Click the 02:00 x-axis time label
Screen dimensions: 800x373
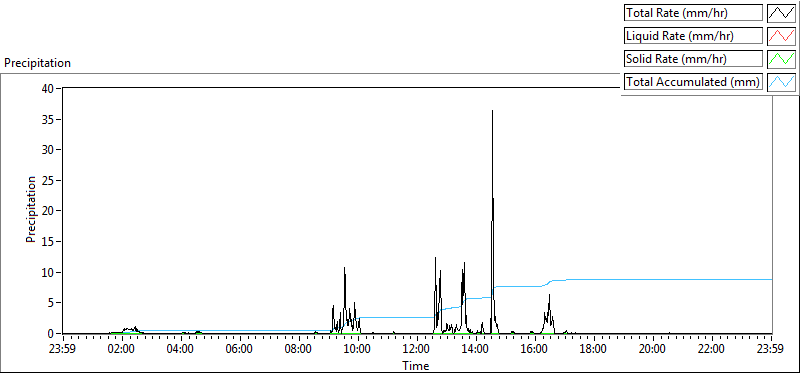(x=122, y=350)
